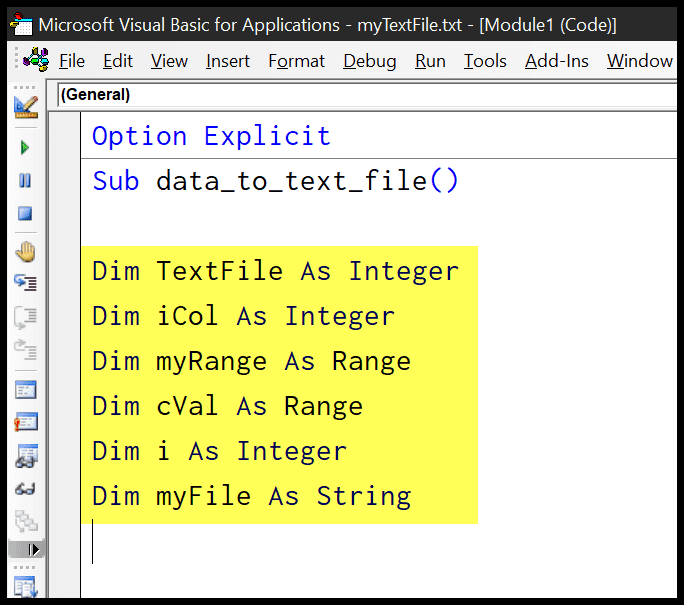Image resolution: width=684 pixels, height=605 pixels.
Task: Open the Tools menu
Action: 485,61
